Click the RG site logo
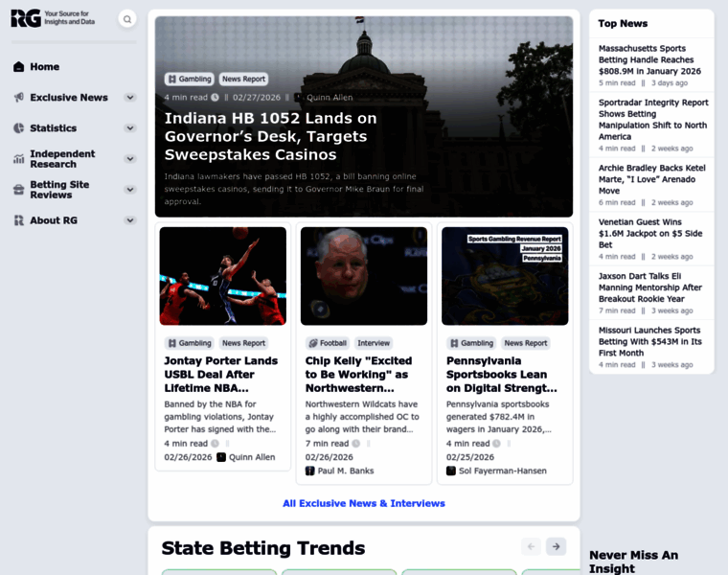This screenshot has width=728, height=575. (53, 18)
